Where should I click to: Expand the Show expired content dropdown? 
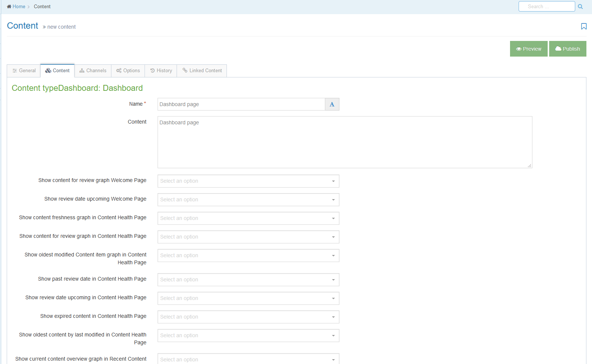click(248, 317)
